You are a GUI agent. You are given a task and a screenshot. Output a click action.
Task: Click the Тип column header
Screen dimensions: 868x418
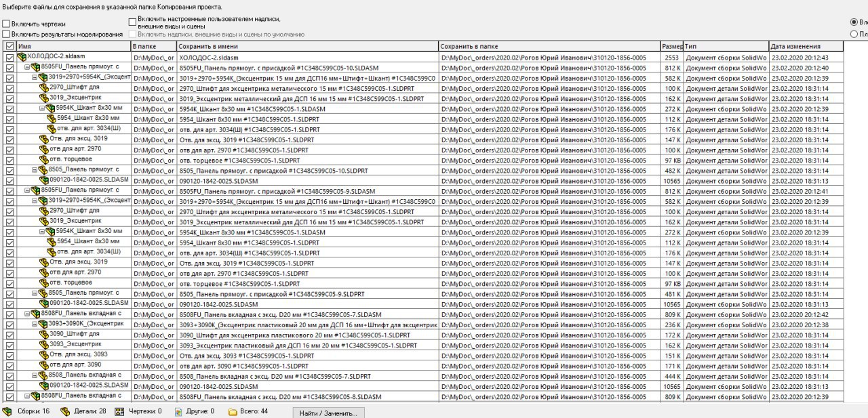[726, 46]
